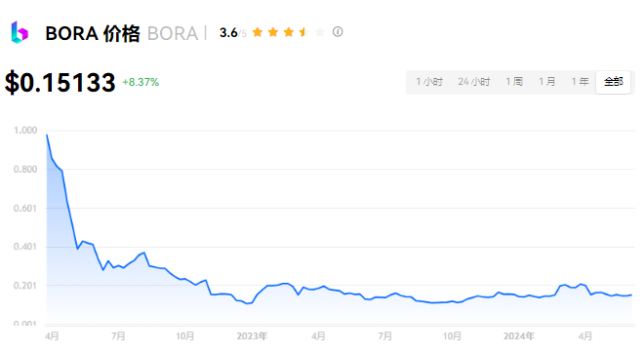Image resolution: width=644 pixels, height=353 pixels.
Task: Click the chart's starting peak near 1.000
Action: (47, 135)
